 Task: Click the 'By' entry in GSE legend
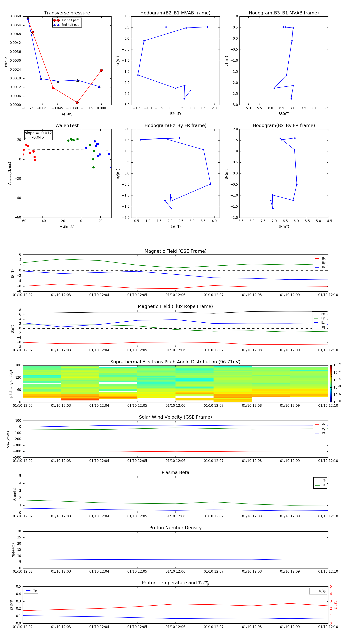(320, 263)
